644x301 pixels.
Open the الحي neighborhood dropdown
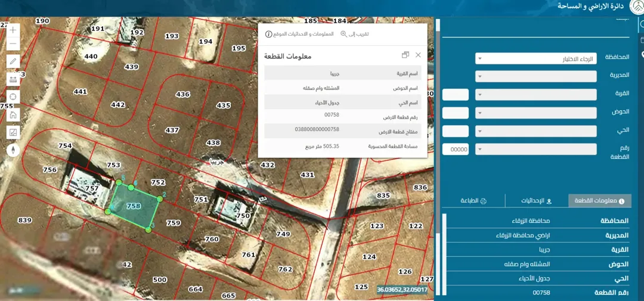[535, 131]
